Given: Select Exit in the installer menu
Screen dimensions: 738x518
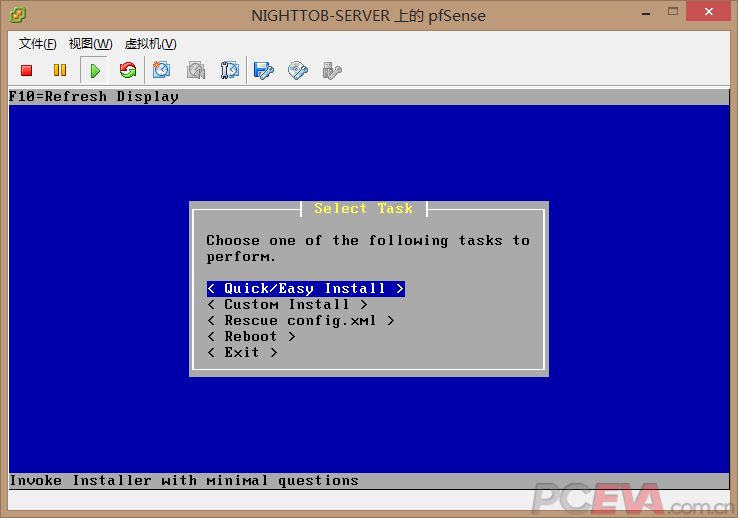Looking at the screenshot, I should coord(242,353).
